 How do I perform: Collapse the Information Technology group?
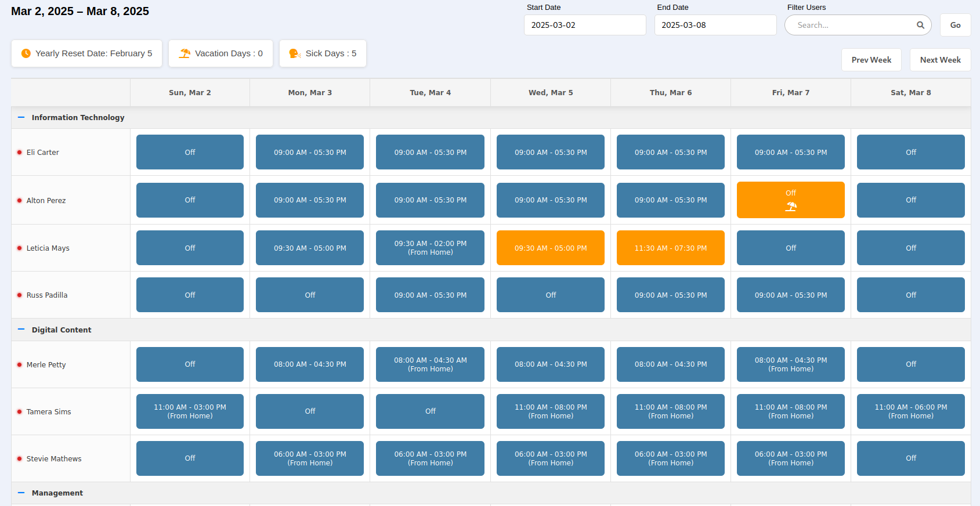(21, 117)
